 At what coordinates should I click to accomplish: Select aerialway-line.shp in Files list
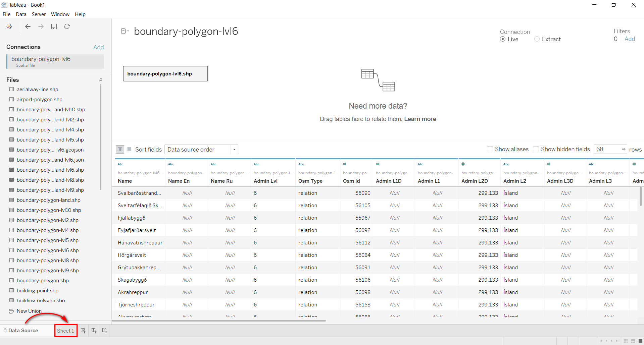[x=38, y=90]
